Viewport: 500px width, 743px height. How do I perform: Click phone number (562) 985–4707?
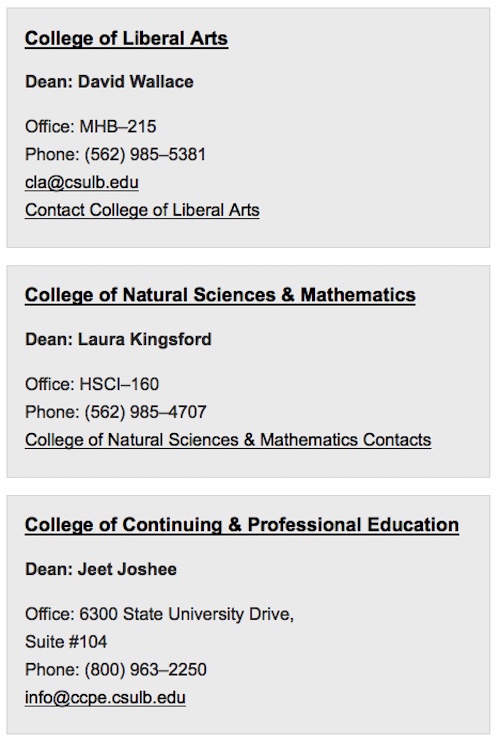pos(145,412)
